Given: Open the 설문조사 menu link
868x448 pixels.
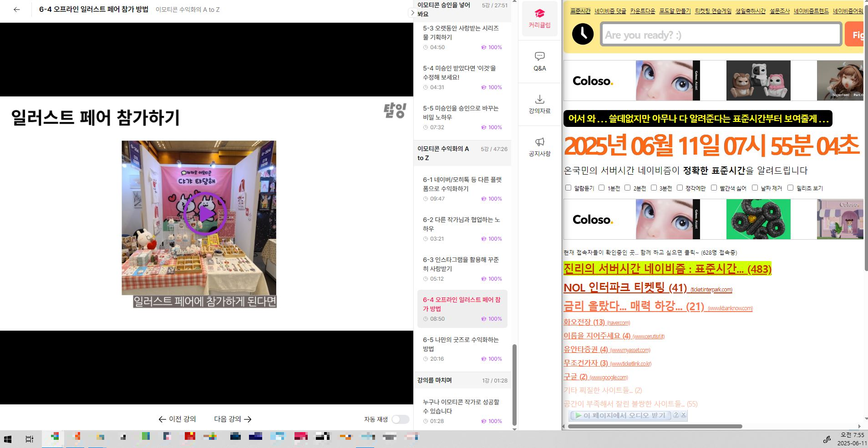Looking at the screenshot, I should tap(780, 11).
